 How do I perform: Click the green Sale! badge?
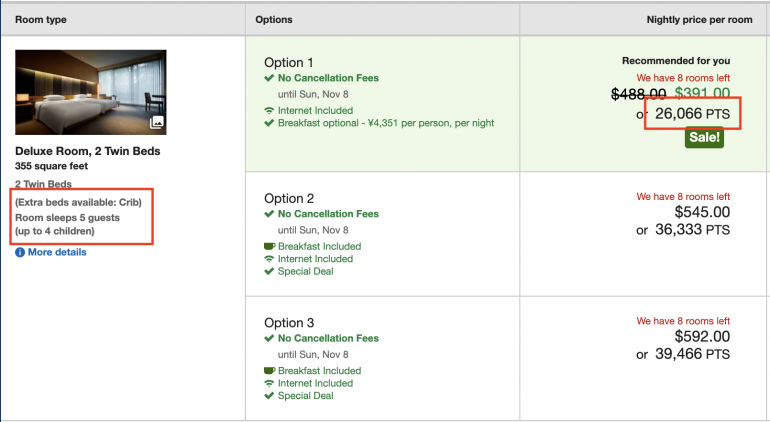point(704,138)
